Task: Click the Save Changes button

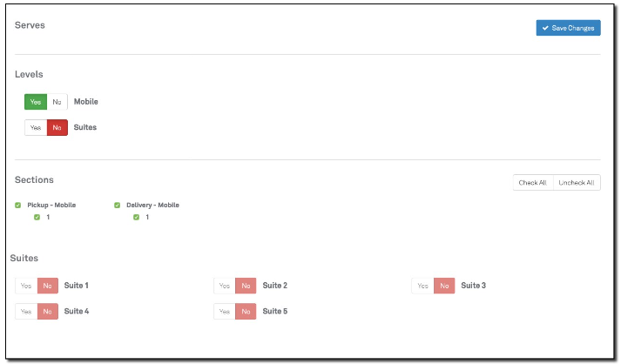Action: pyautogui.click(x=568, y=28)
